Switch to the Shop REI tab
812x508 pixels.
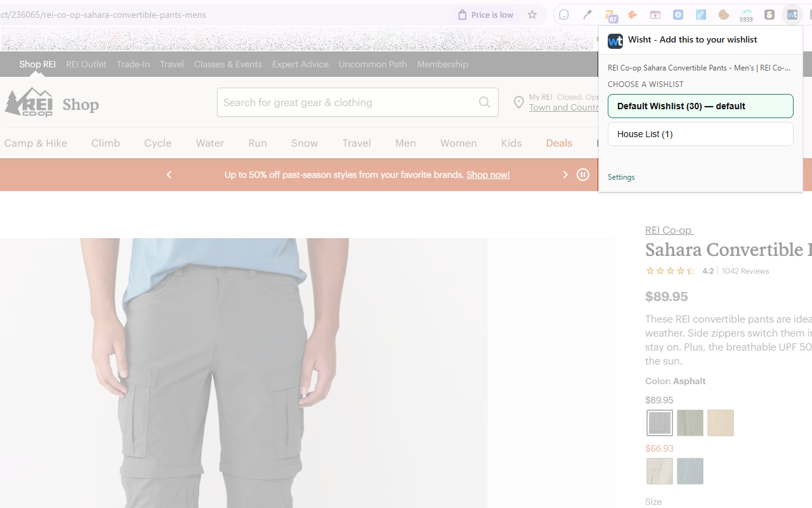[x=37, y=64]
